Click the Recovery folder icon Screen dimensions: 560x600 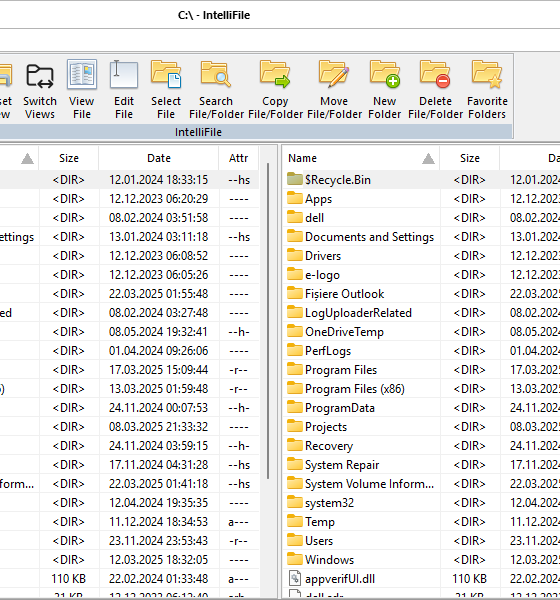(295, 445)
